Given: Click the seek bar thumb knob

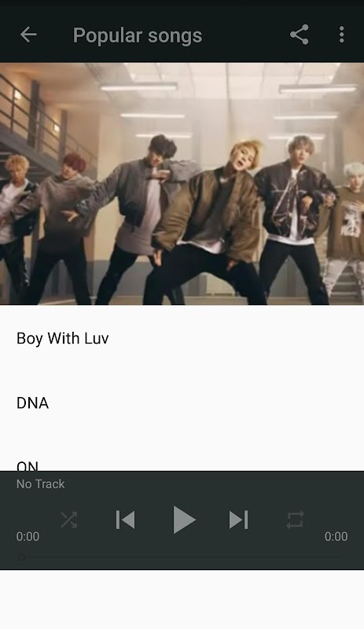Looking at the screenshot, I should tap(22, 557).
